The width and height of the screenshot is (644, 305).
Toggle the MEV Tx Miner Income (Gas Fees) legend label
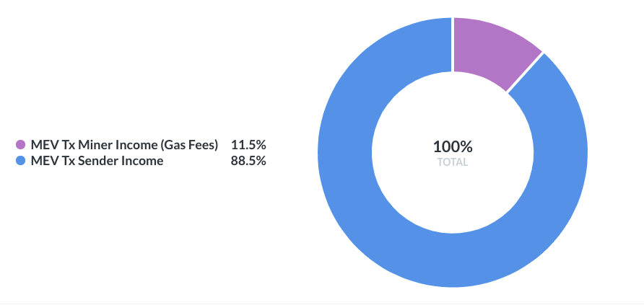pyautogui.click(x=124, y=145)
